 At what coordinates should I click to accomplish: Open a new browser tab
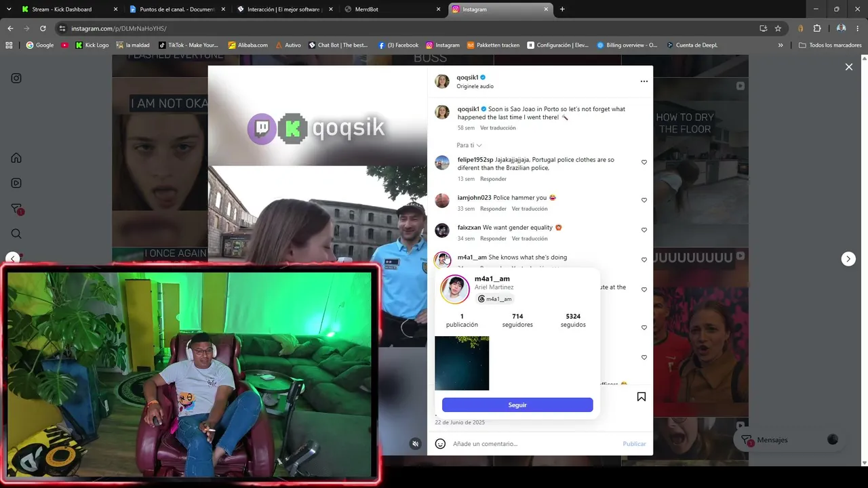point(562,9)
